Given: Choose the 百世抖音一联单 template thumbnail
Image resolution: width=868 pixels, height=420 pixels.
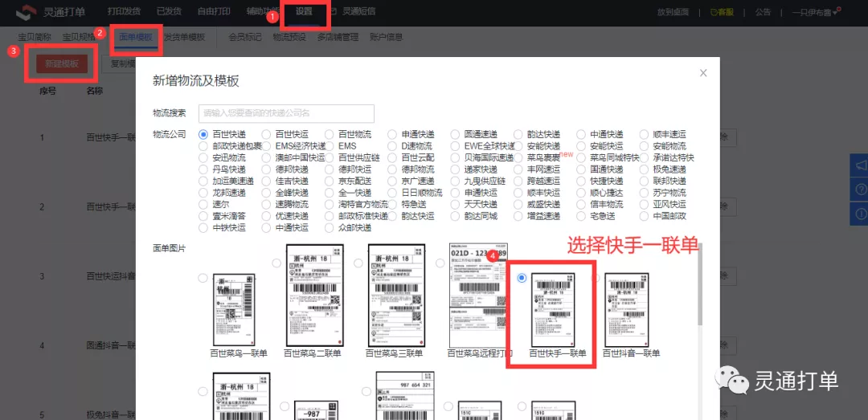Looking at the screenshot, I should pos(627,309).
